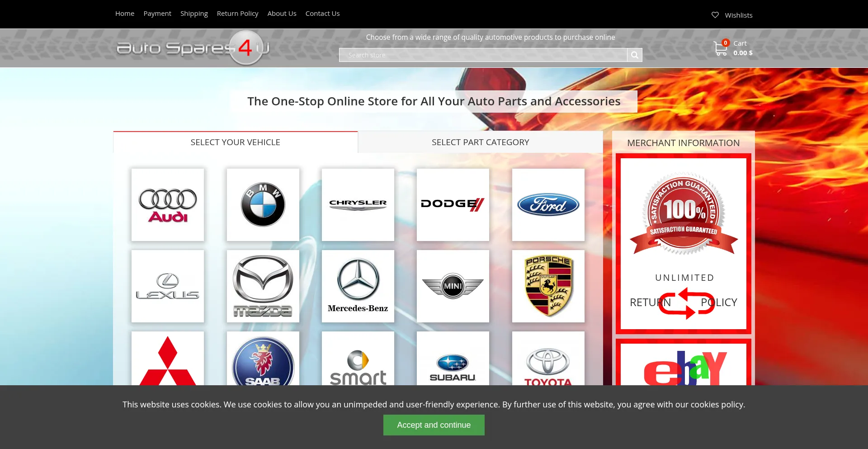Click the Dodge brand logo
Screen dimensions: 868x449
coord(453,205)
